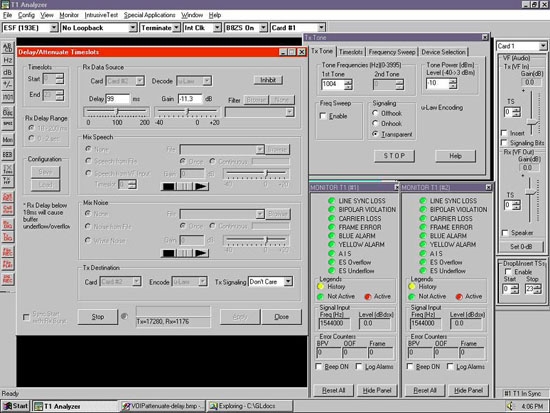Click the Rx Data Source Gain slider
The image size is (550, 413).
pos(188,112)
